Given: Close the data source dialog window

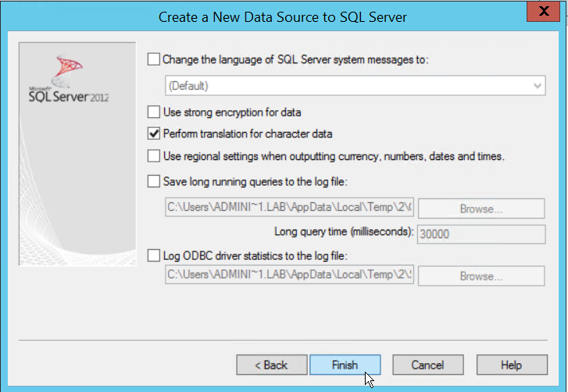Looking at the screenshot, I should coord(547,12).
